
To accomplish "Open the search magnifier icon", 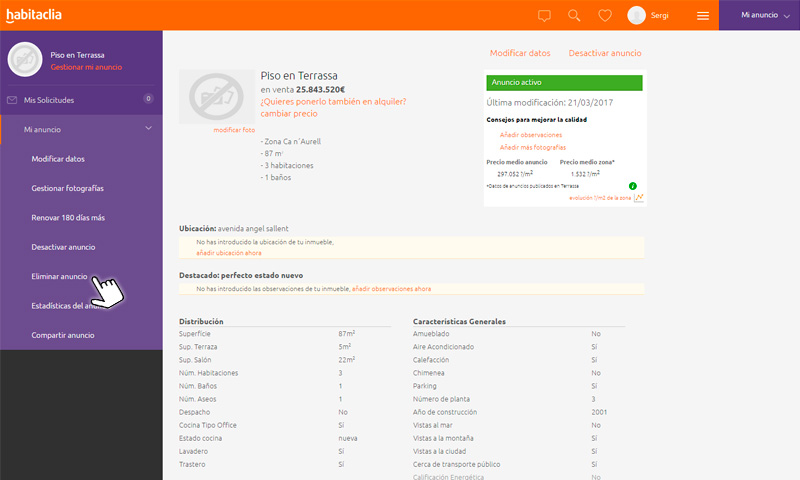I will point(574,15).
